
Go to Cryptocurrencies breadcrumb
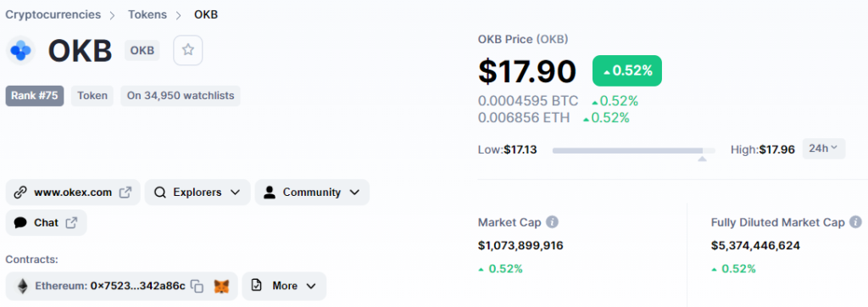53,14
